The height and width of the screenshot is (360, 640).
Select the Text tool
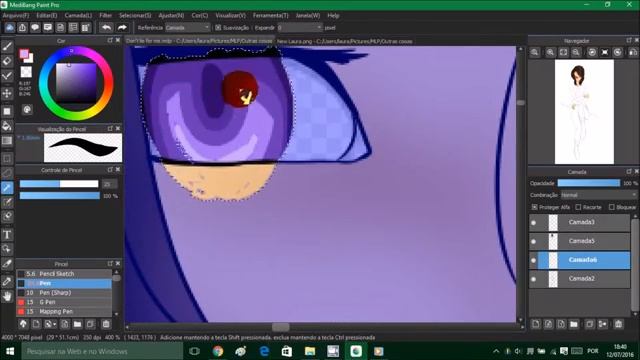(x=7, y=234)
